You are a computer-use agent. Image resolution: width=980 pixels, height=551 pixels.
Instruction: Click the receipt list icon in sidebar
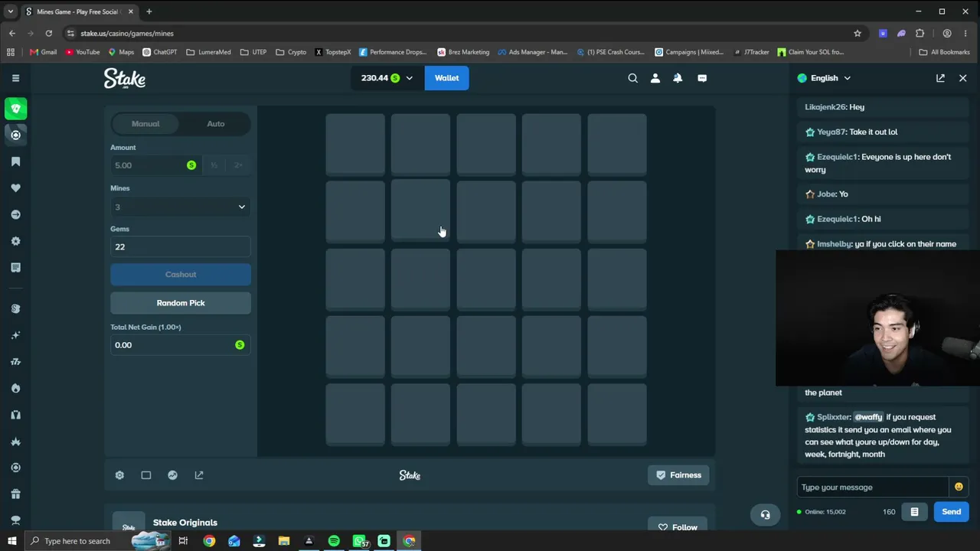15,268
